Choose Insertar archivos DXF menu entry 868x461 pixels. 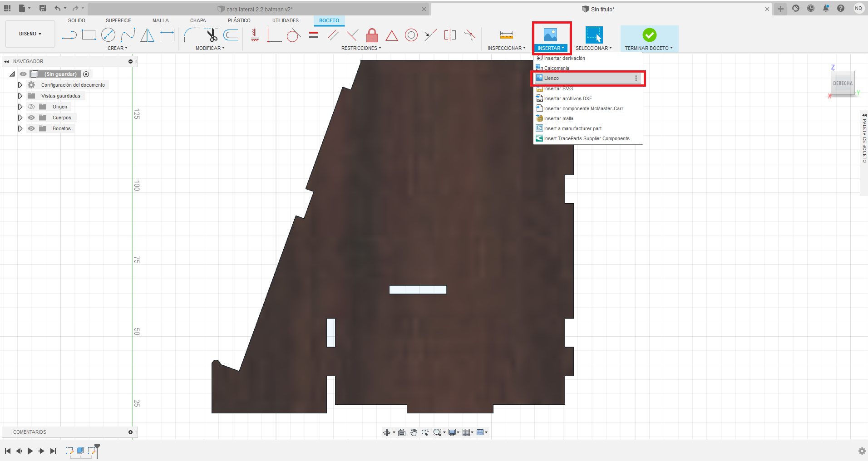pyautogui.click(x=588, y=98)
